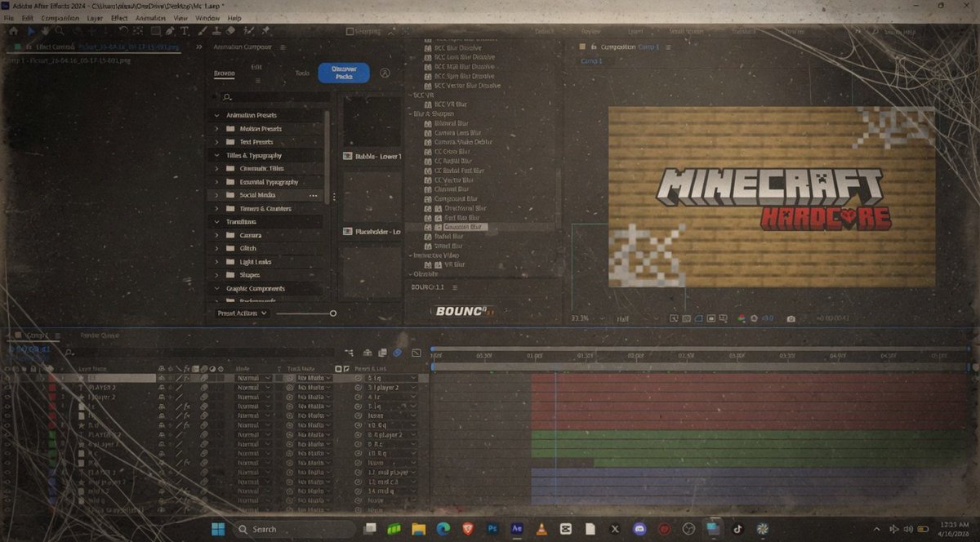Image resolution: width=980 pixels, height=542 pixels.
Task: Select the Zoom (magnifier) tool
Action: (x=59, y=31)
